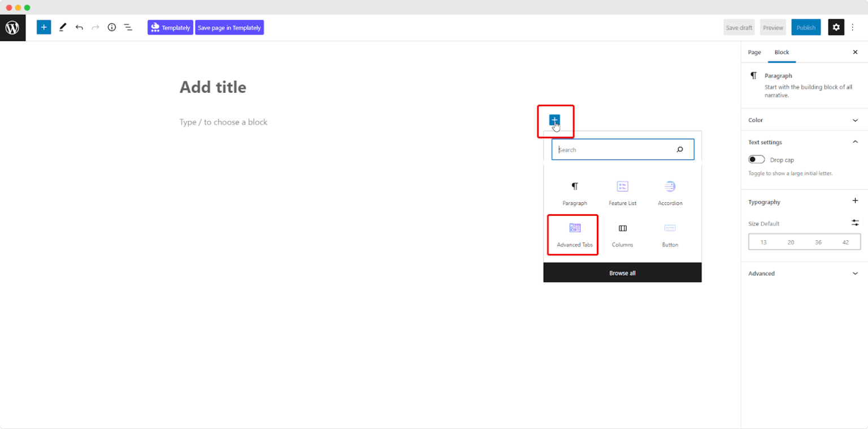868x429 pixels.
Task: Choose the Accordion block
Action: coord(670,192)
